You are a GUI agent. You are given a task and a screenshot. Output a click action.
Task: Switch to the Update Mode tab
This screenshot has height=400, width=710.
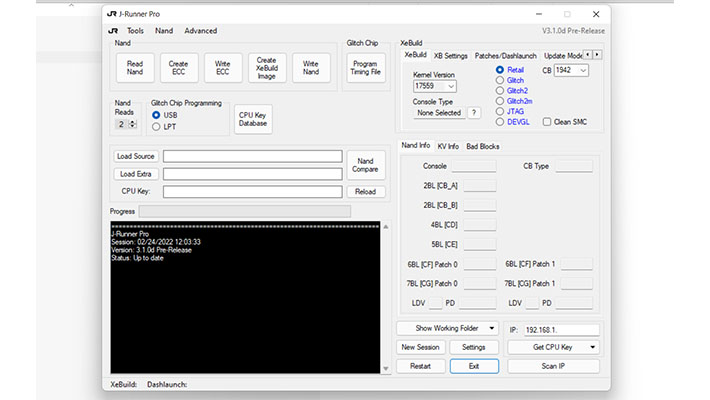(x=563, y=56)
